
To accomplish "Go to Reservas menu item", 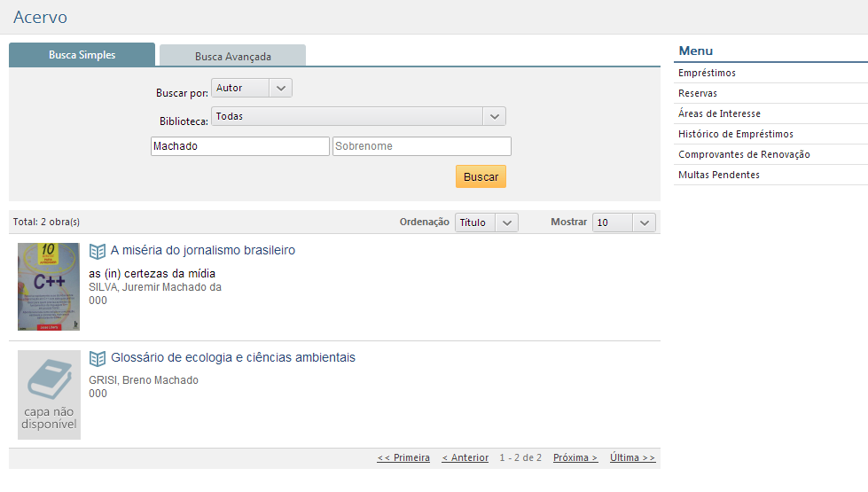I will 698,93.
